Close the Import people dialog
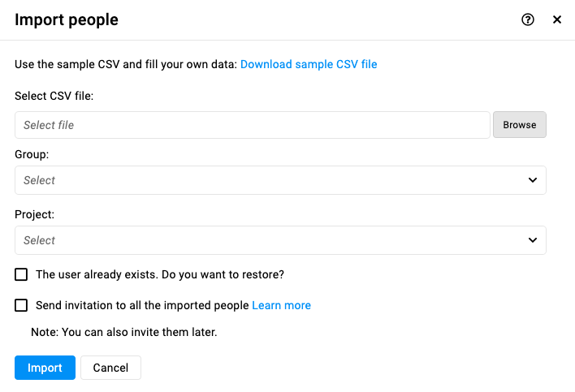 pos(557,19)
